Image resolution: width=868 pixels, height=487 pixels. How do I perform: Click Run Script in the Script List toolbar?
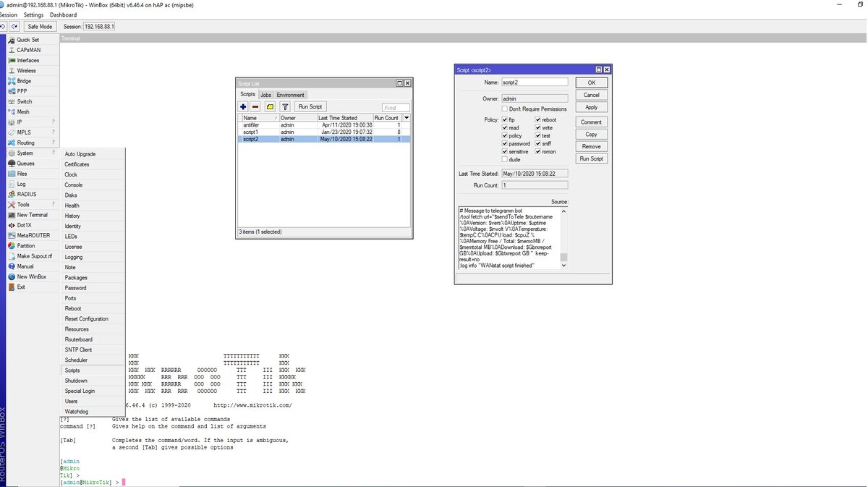310,106
